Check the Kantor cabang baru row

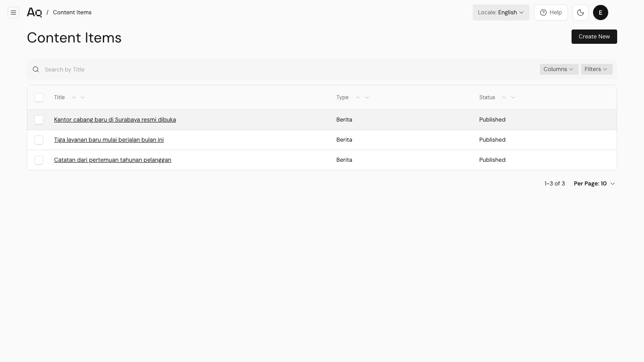pos(39,120)
